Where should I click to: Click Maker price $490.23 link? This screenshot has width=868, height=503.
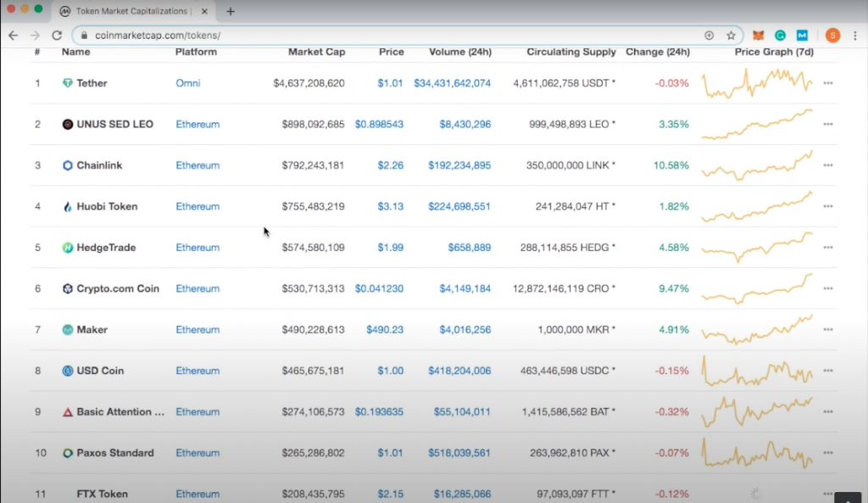385,330
